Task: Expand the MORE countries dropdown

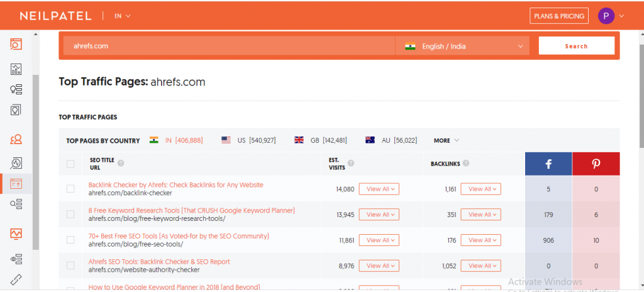Action: [x=447, y=141]
